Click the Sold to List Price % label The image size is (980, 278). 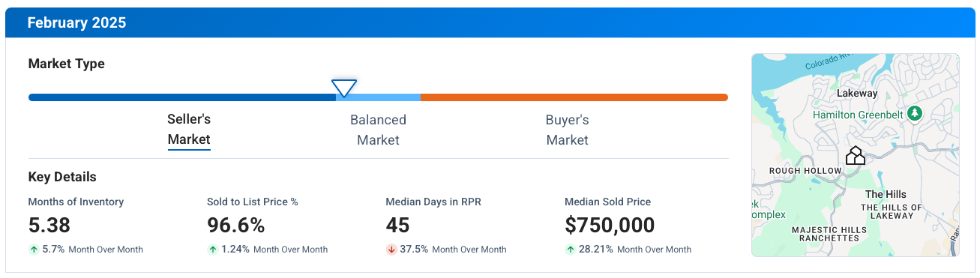click(x=253, y=202)
